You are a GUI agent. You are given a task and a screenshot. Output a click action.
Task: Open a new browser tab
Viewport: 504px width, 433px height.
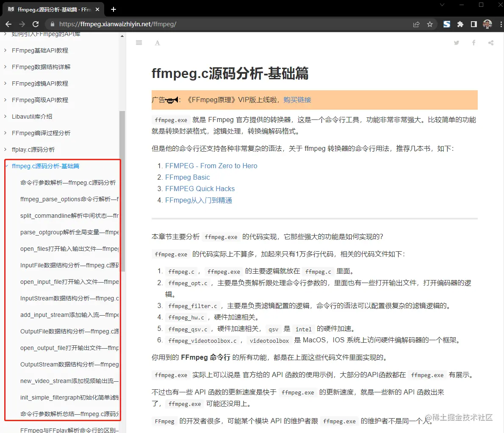tap(114, 9)
